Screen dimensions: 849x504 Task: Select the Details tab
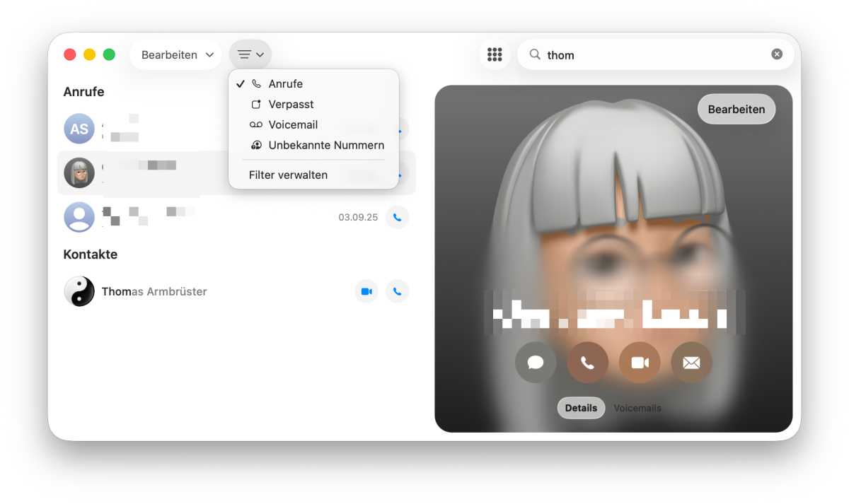tap(581, 408)
